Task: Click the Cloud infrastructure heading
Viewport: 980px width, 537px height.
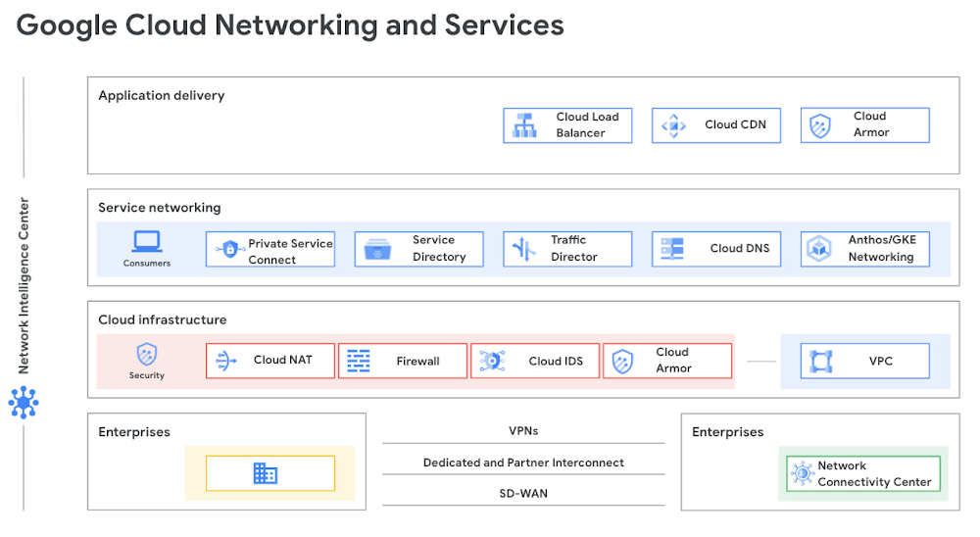Action: click(163, 319)
